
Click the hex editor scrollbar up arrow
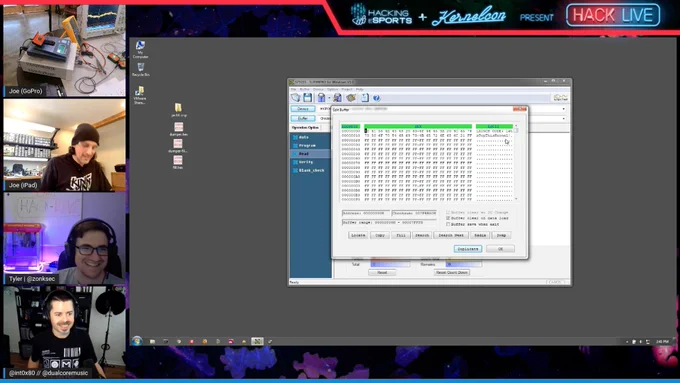516,126
